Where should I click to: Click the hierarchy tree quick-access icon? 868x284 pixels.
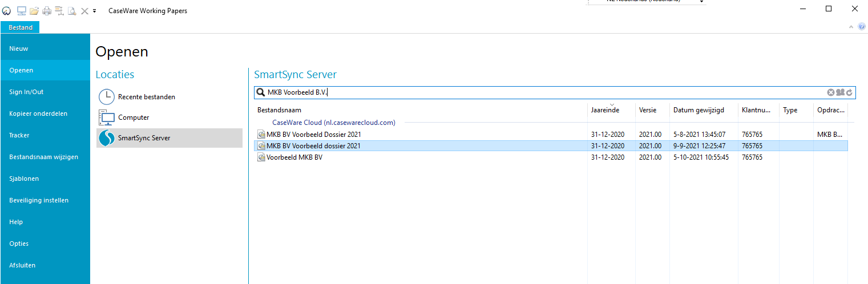59,11
